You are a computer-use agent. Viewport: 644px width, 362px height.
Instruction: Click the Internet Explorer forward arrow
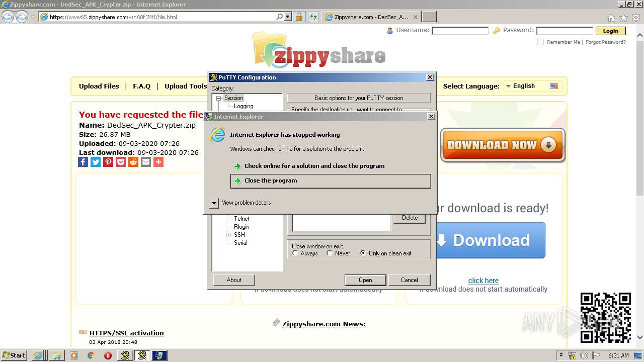click(22, 17)
